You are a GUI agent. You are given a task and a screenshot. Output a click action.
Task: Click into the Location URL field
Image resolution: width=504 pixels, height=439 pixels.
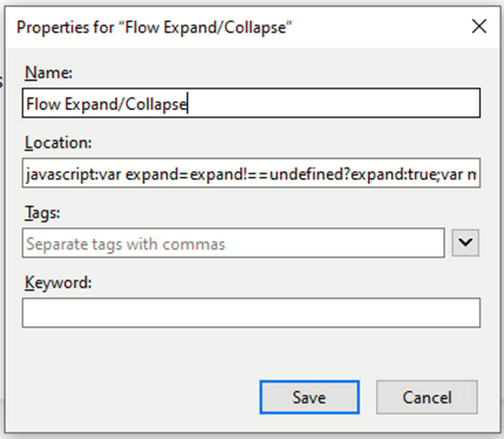click(251, 174)
